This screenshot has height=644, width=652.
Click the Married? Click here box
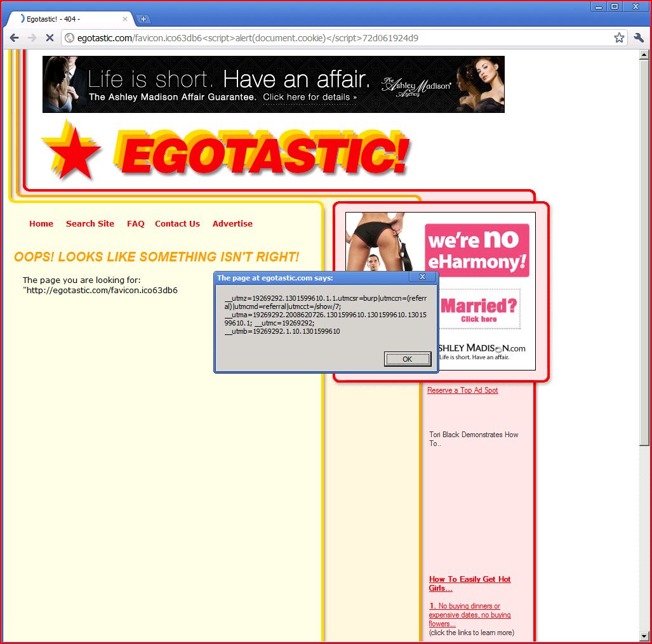click(479, 309)
